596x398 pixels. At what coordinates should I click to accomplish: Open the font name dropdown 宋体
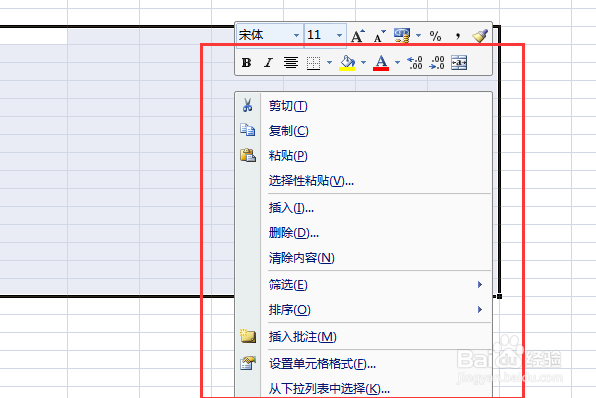pos(296,35)
